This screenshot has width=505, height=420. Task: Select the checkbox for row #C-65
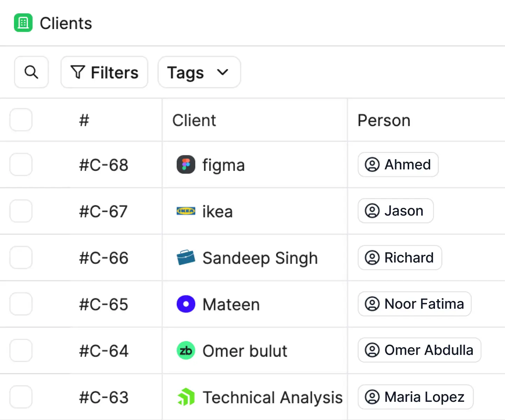pos(21,304)
